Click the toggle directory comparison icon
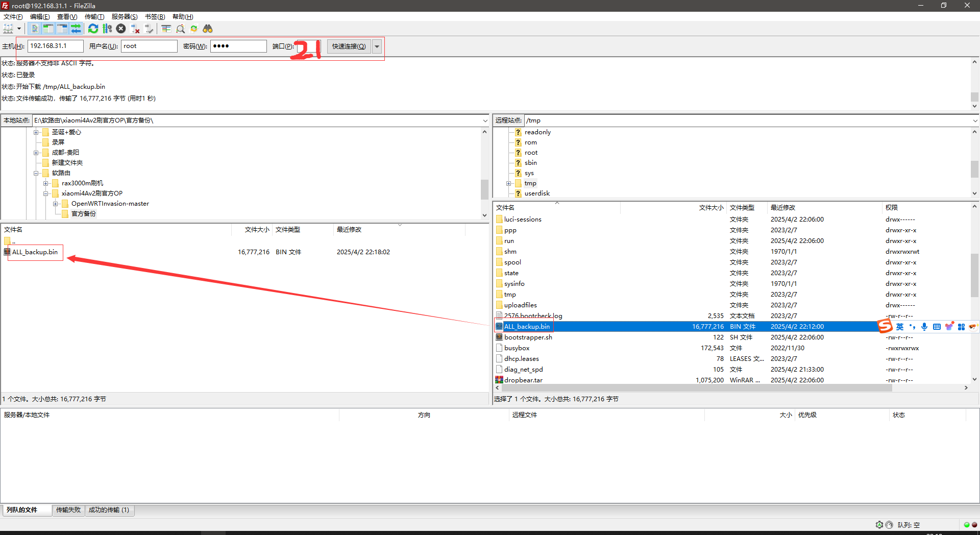The image size is (980, 535). (x=180, y=29)
